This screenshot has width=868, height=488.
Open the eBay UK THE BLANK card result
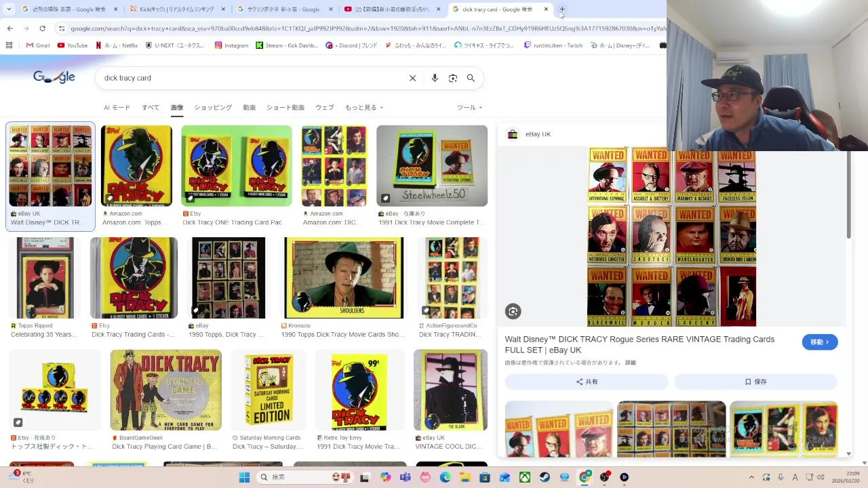pos(451,390)
